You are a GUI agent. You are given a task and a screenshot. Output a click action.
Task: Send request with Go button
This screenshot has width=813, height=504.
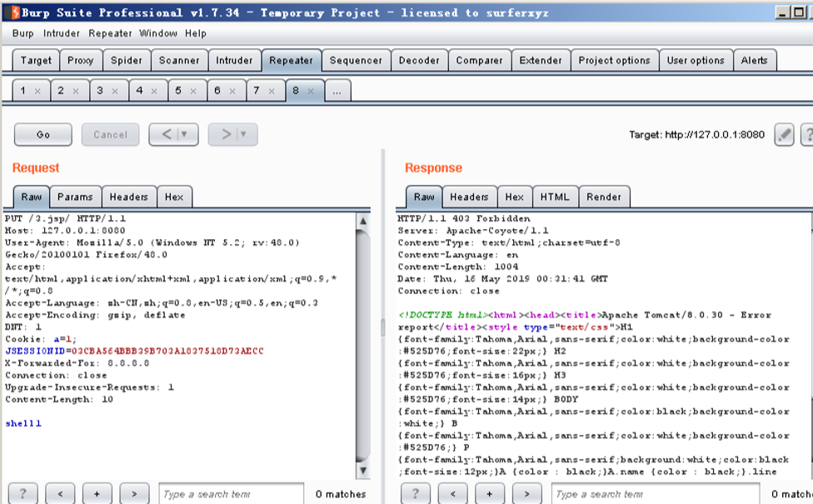coord(43,135)
